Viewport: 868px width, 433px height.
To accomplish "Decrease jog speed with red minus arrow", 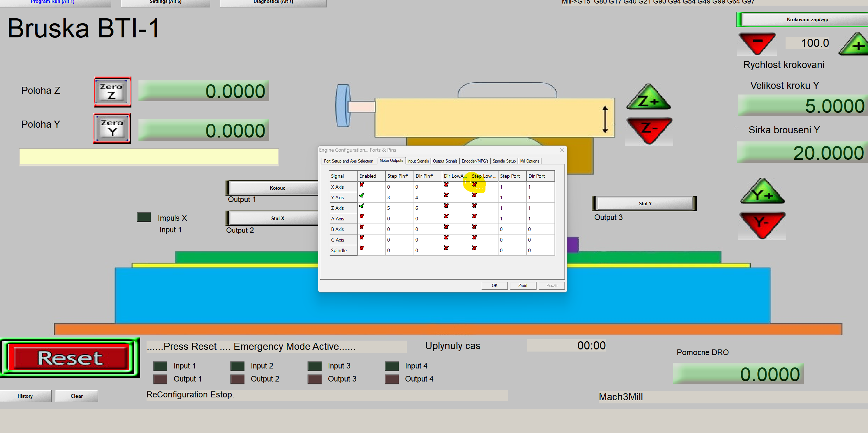I will pyautogui.click(x=757, y=43).
